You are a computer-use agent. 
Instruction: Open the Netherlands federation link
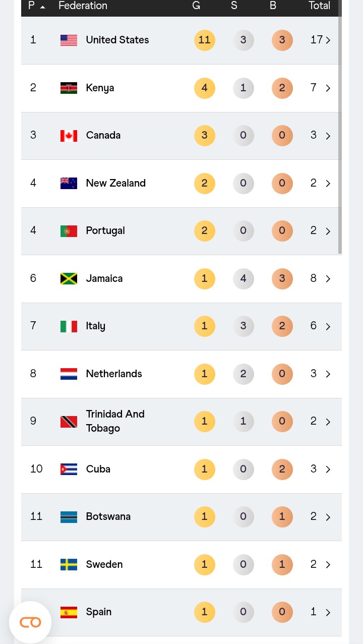click(114, 374)
